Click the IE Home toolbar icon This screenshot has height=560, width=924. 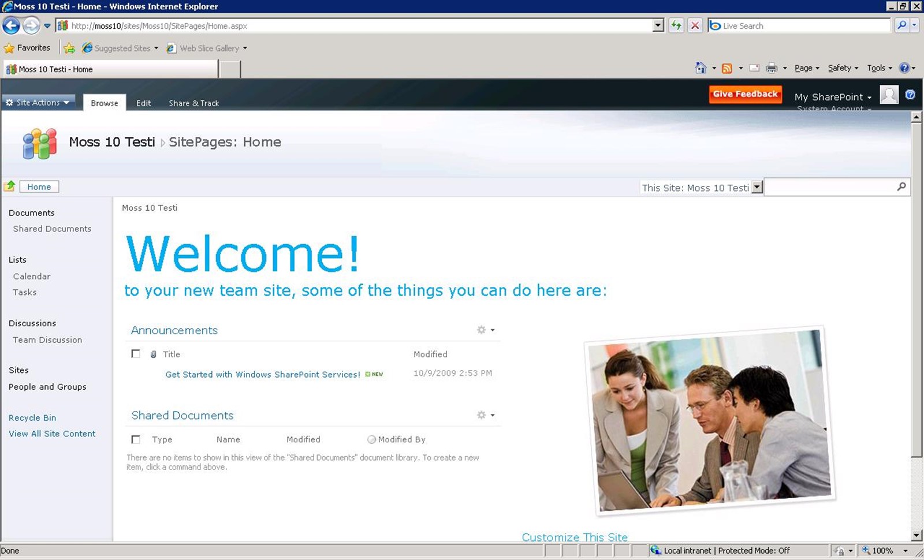(x=701, y=68)
